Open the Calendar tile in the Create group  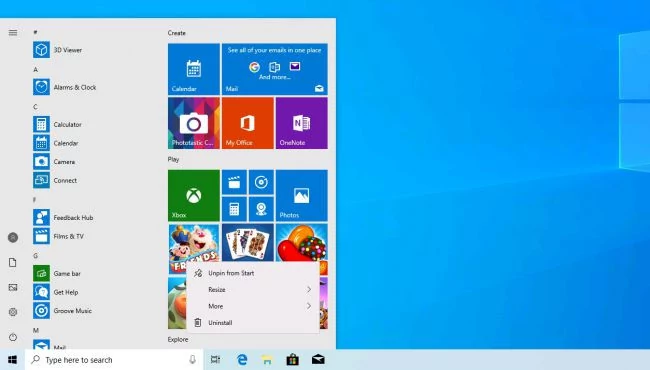pyautogui.click(x=194, y=69)
